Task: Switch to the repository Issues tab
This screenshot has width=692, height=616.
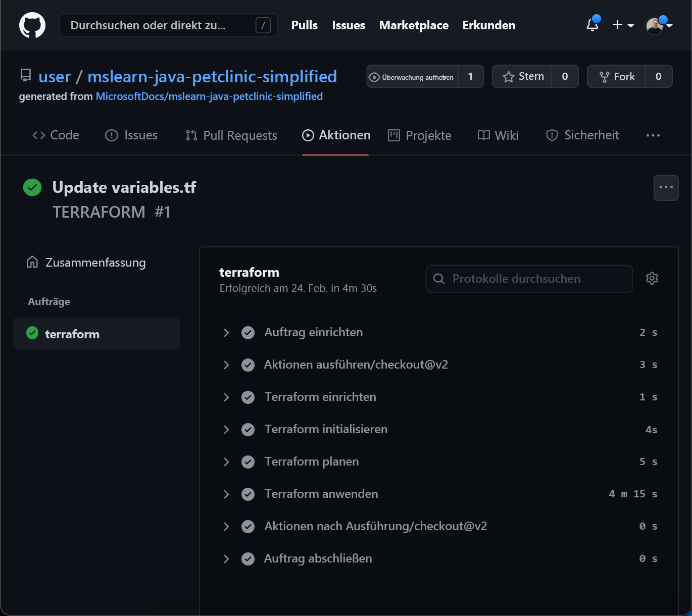Action: click(131, 135)
